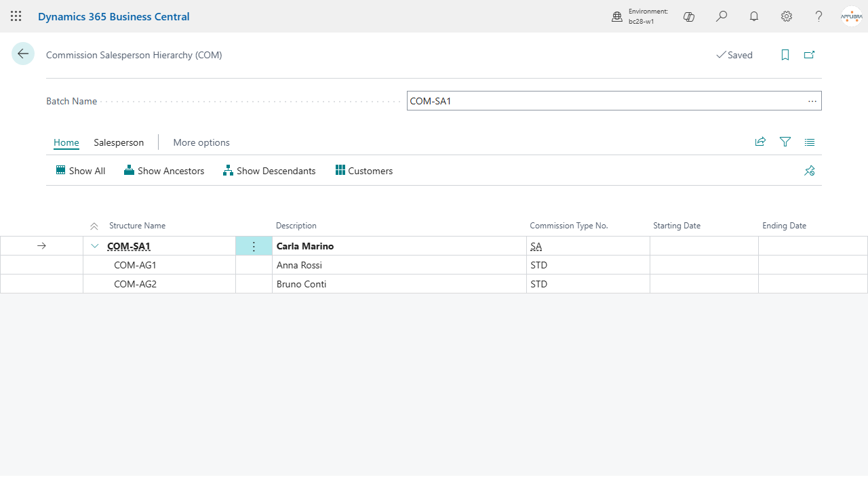Click Starting Date column header

tap(677, 226)
